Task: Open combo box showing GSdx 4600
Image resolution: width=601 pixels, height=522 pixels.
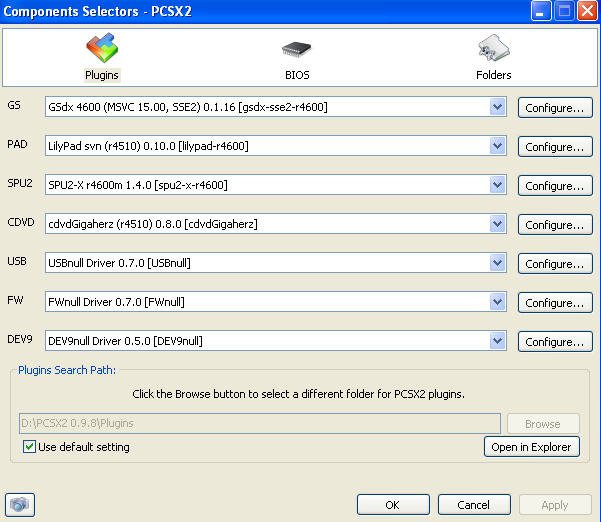Action: [x=276, y=107]
